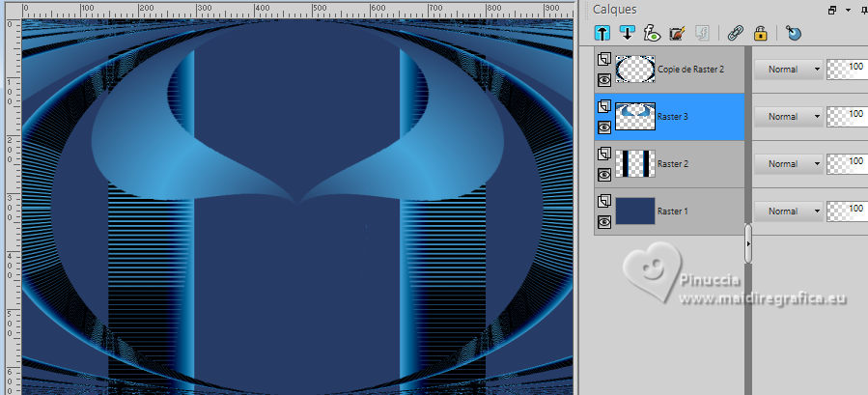
Task: Adjust opacity slider of Raster 2
Action: click(847, 164)
